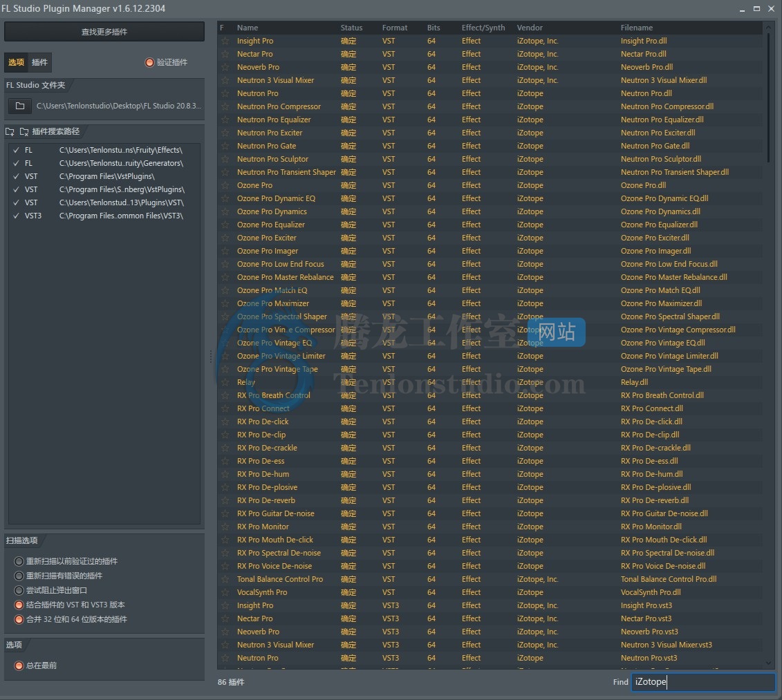Favorite the VocalSynth Pro plugin
782x700 pixels.
[225, 592]
